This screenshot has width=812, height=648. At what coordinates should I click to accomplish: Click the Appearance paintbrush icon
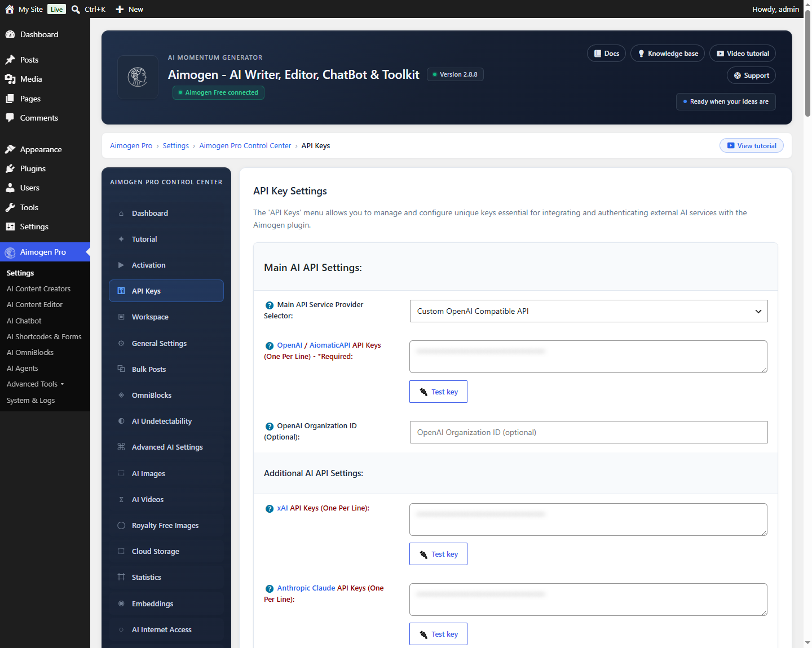click(10, 149)
